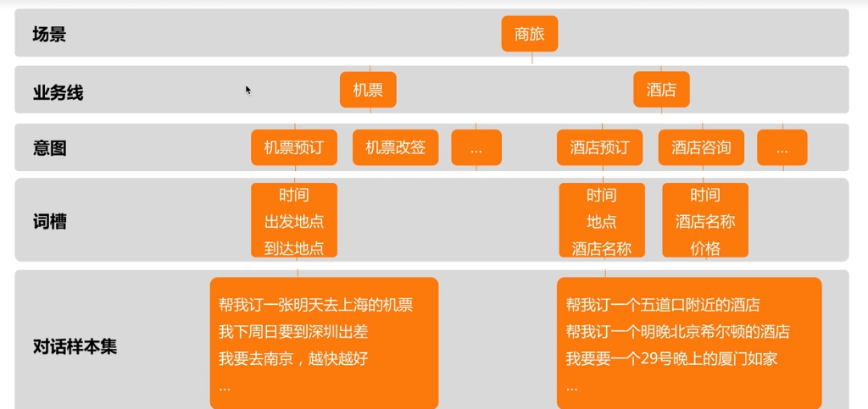The height and width of the screenshot is (409, 868).
Task: Click 到达地点 slot text
Action: tap(294, 248)
